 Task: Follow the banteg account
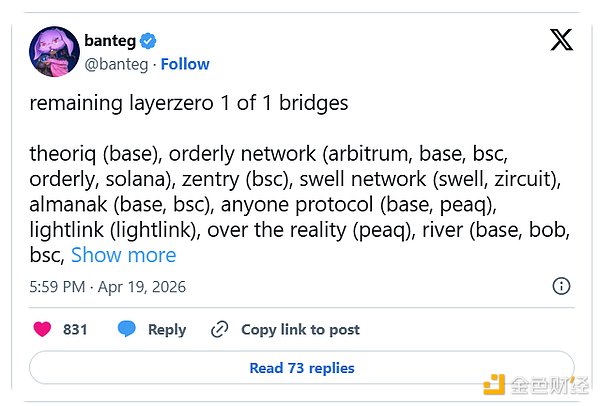point(185,64)
